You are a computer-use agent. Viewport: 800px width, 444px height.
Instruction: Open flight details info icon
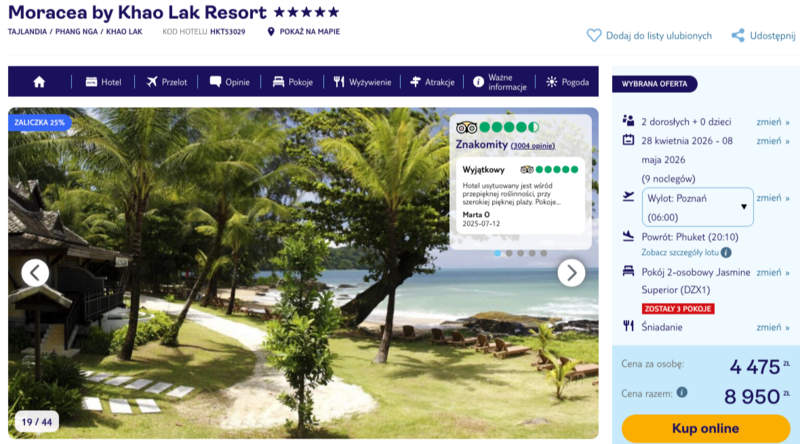click(726, 252)
